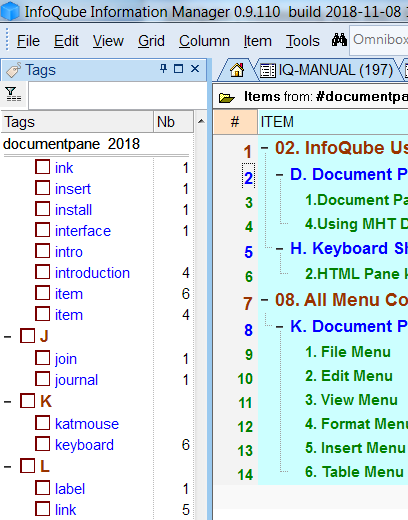Click the open folder icon beside Items from
The width and height of the screenshot is (408, 520).
pos(227,98)
